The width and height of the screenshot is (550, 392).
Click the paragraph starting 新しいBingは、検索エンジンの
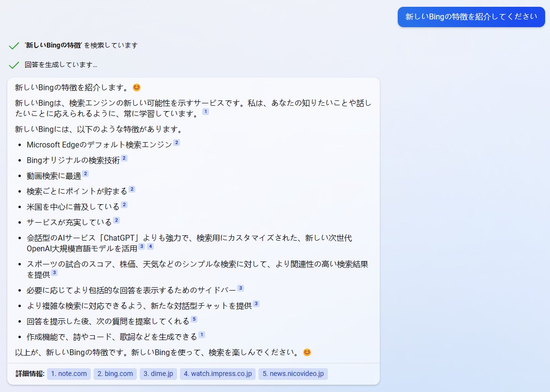click(193, 109)
